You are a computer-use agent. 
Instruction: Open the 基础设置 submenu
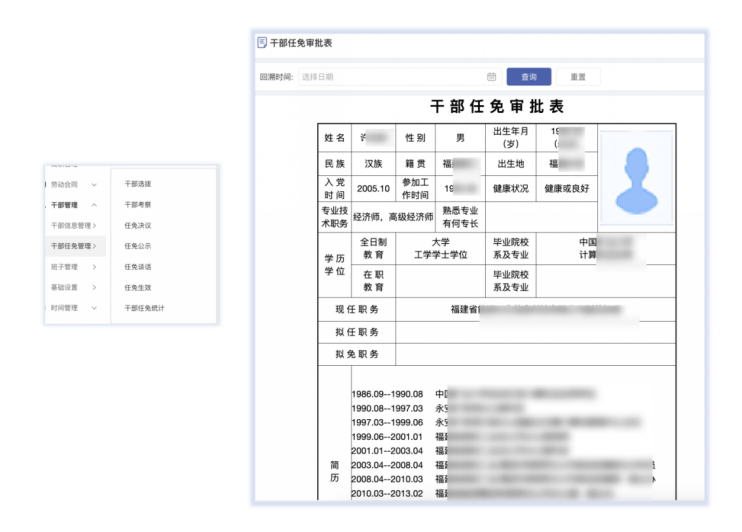(x=70, y=287)
